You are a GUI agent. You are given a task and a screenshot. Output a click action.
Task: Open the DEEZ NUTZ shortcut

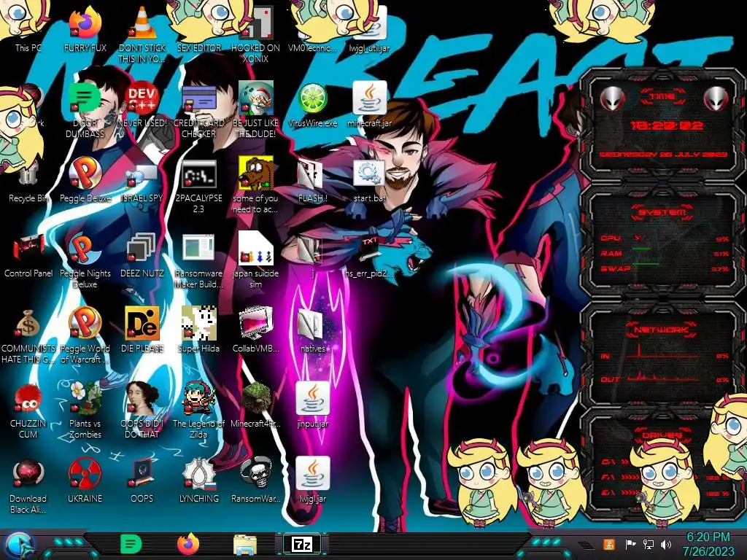pos(142,256)
